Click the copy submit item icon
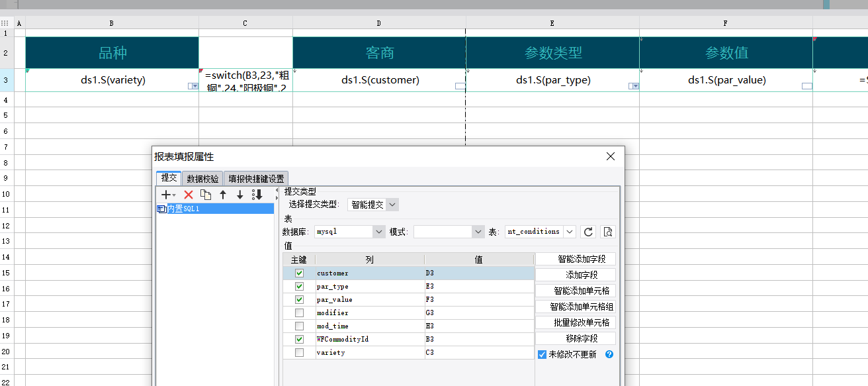Viewport: 868px width, 386px height. coord(206,195)
